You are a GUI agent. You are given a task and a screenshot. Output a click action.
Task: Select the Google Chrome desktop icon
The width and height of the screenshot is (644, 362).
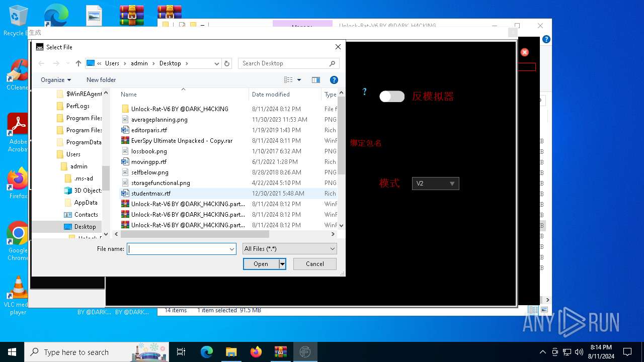[18, 241]
